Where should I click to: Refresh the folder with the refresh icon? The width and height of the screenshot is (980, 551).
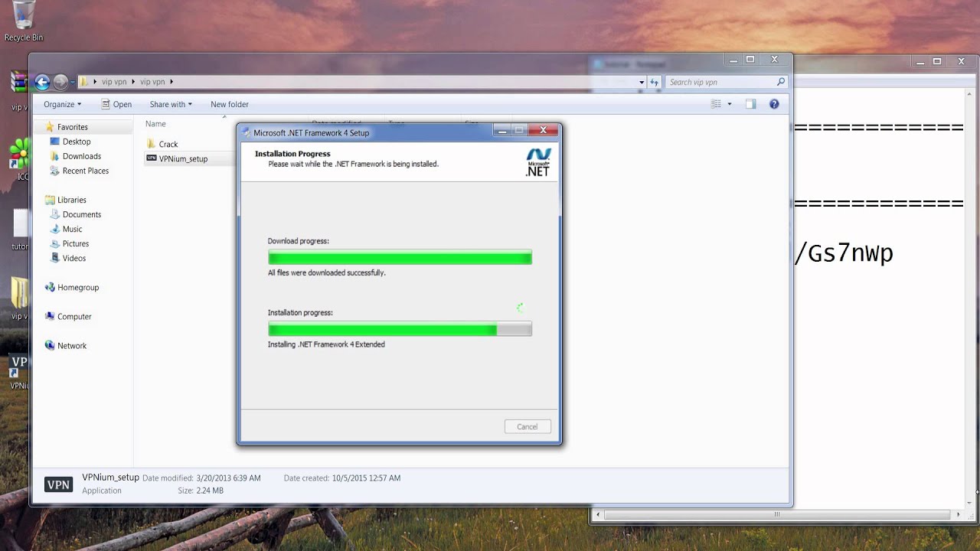654,82
